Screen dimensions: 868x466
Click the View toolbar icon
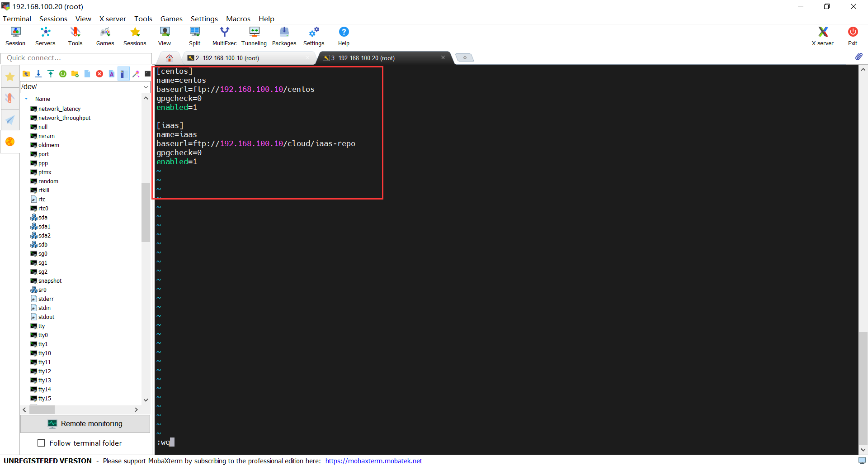(165, 36)
